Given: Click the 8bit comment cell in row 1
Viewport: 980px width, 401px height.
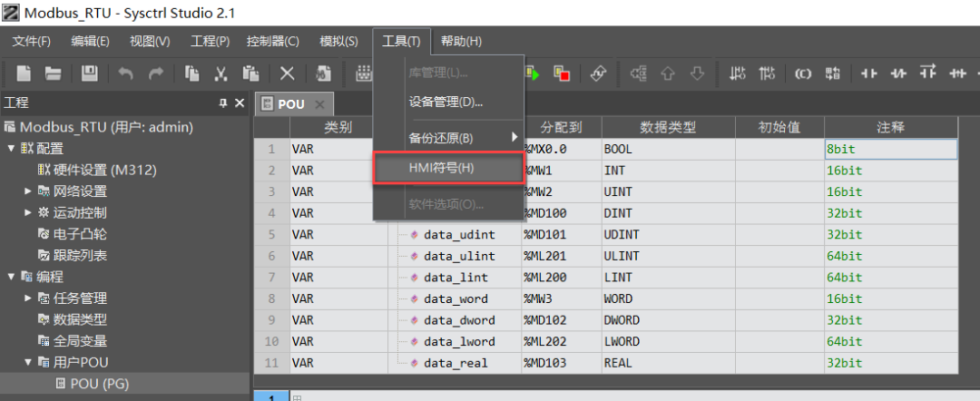Looking at the screenshot, I should [891, 150].
